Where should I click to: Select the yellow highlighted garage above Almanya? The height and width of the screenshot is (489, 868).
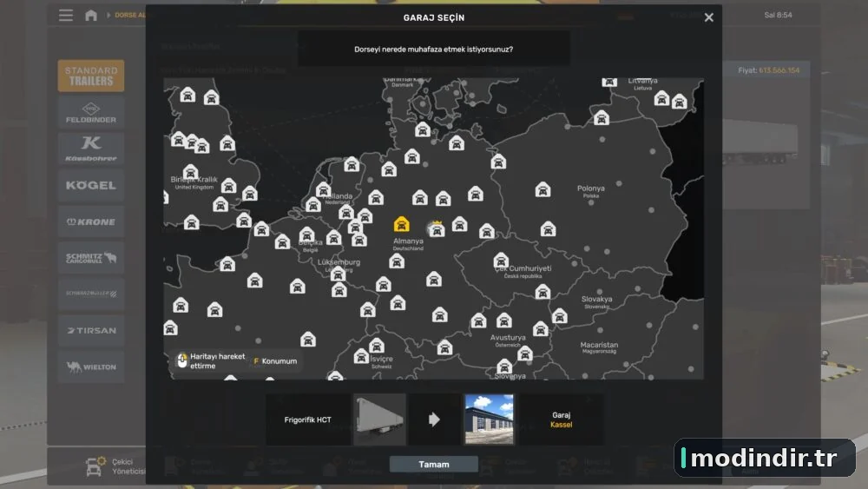pos(401,224)
